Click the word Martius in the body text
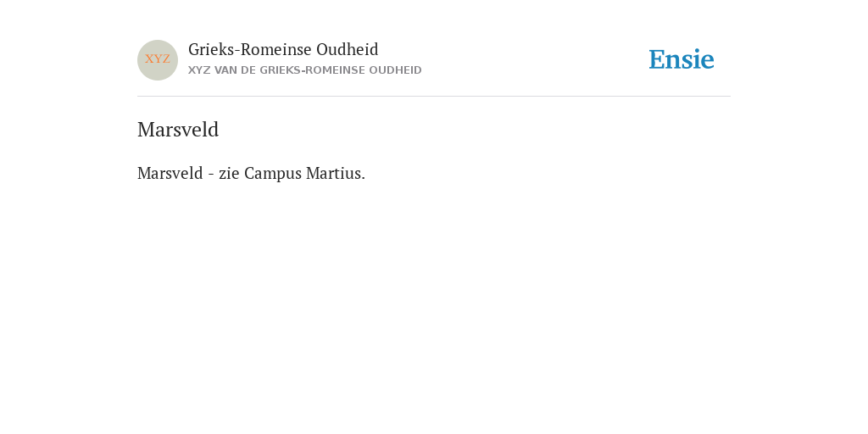This screenshot has width=868, height=434. click(336, 173)
